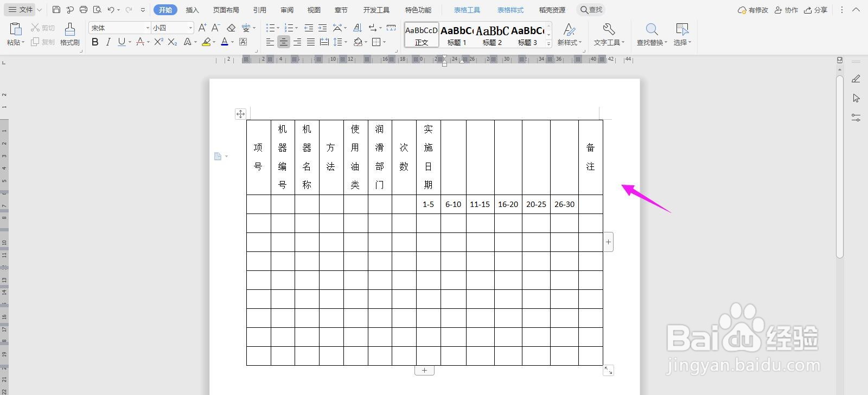Click the 查找 search box

tap(591, 10)
